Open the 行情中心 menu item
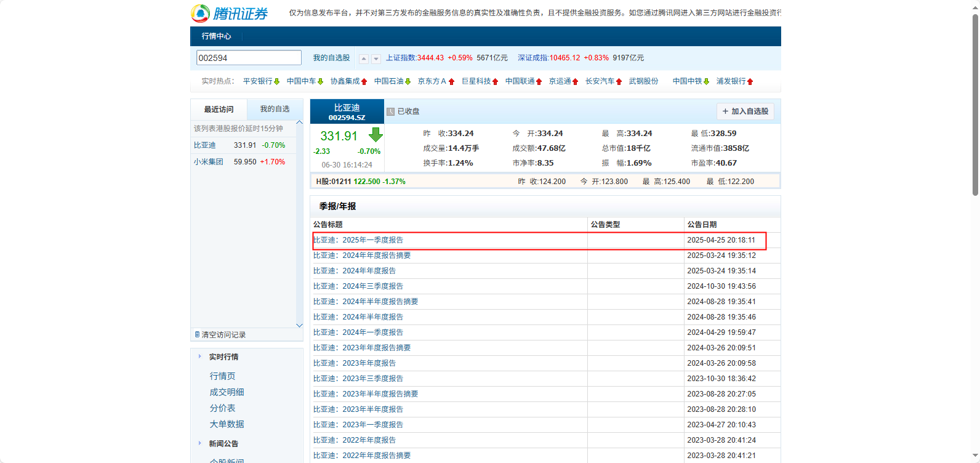The image size is (980, 463). [216, 36]
